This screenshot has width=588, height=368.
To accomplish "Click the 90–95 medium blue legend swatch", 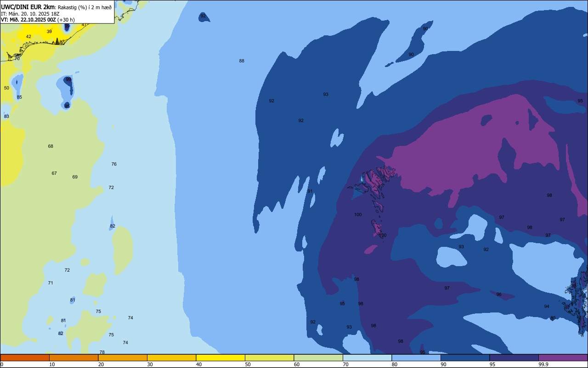I will pyautogui.click(x=465, y=357).
